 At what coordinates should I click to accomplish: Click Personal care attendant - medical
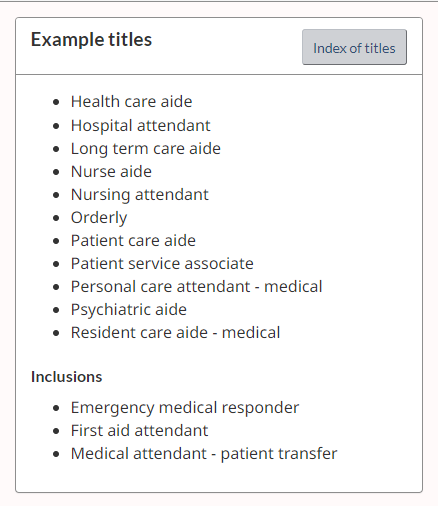point(196,287)
